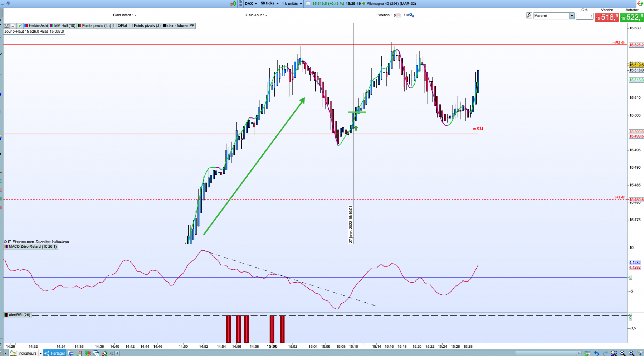Click the scroll right arrow at bottom
644x356 pixels.
579,353
